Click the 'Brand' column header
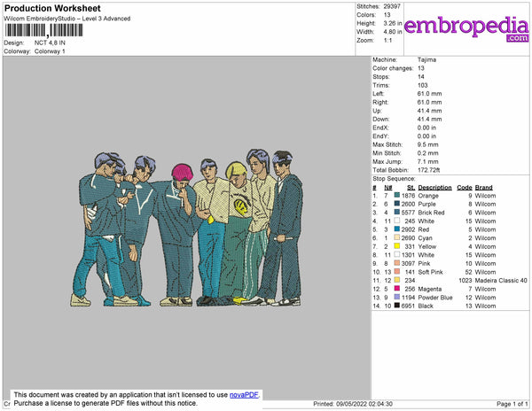Viewport: 532px width, 411px height. pos(484,188)
